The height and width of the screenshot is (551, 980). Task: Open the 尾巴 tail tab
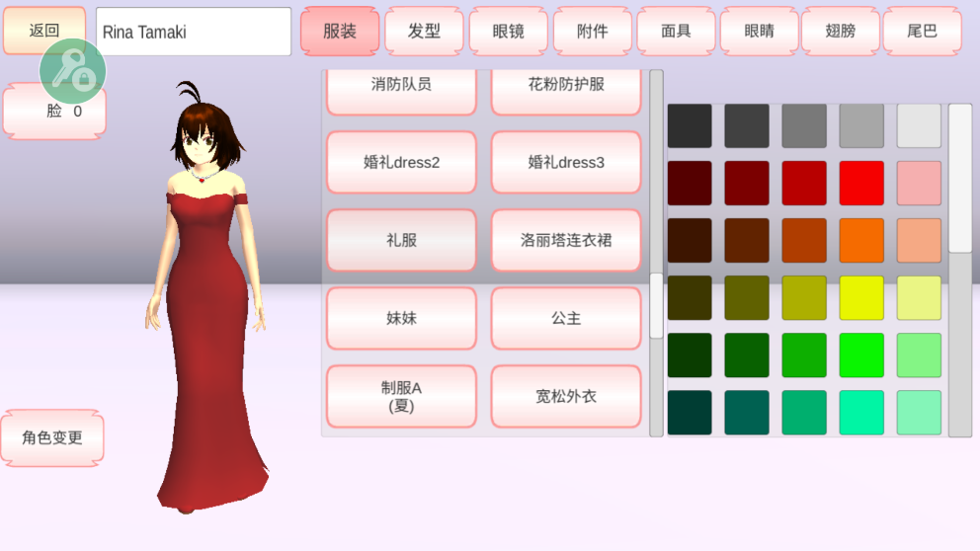(921, 32)
